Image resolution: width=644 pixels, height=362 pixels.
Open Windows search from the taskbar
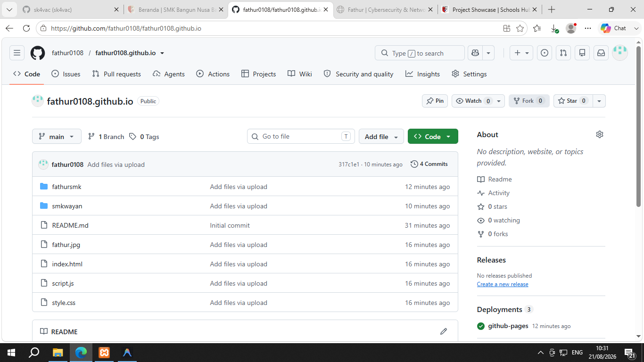pos(34,352)
